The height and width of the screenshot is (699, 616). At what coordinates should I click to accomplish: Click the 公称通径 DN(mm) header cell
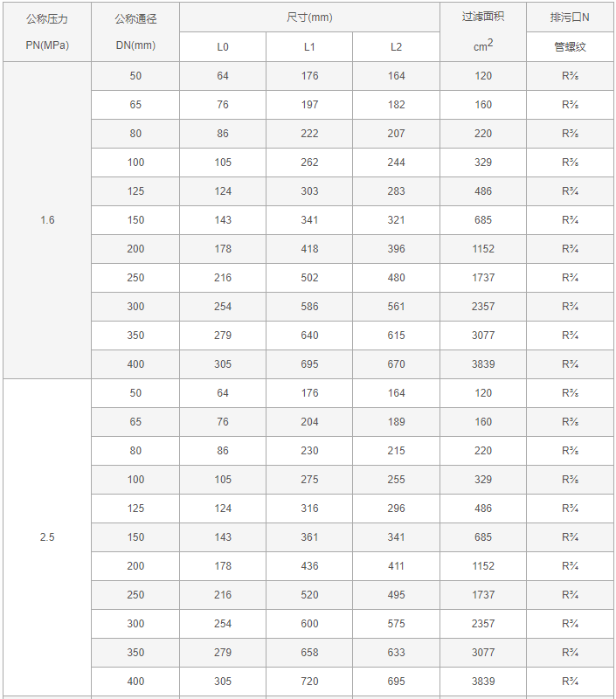pos(135,31)
